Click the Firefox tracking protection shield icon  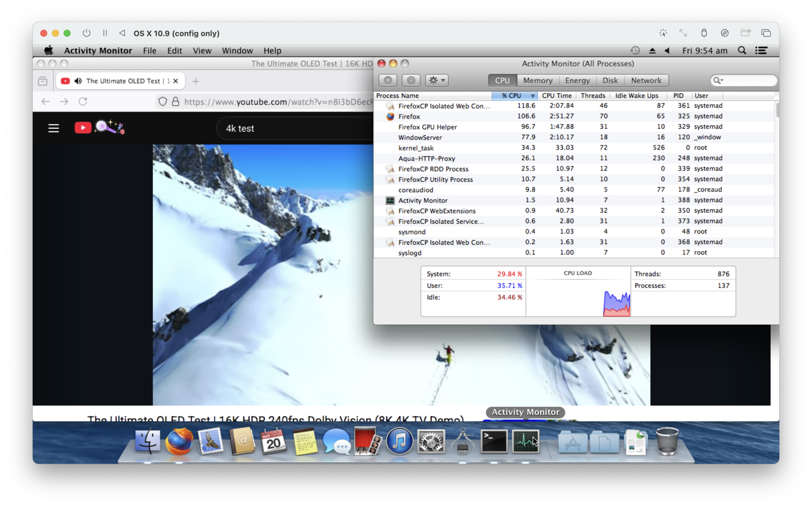point(162,102)
